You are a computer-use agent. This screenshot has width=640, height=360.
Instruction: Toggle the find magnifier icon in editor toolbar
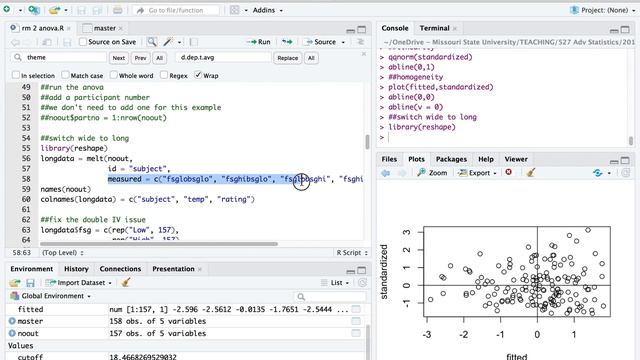pos(152,42)
